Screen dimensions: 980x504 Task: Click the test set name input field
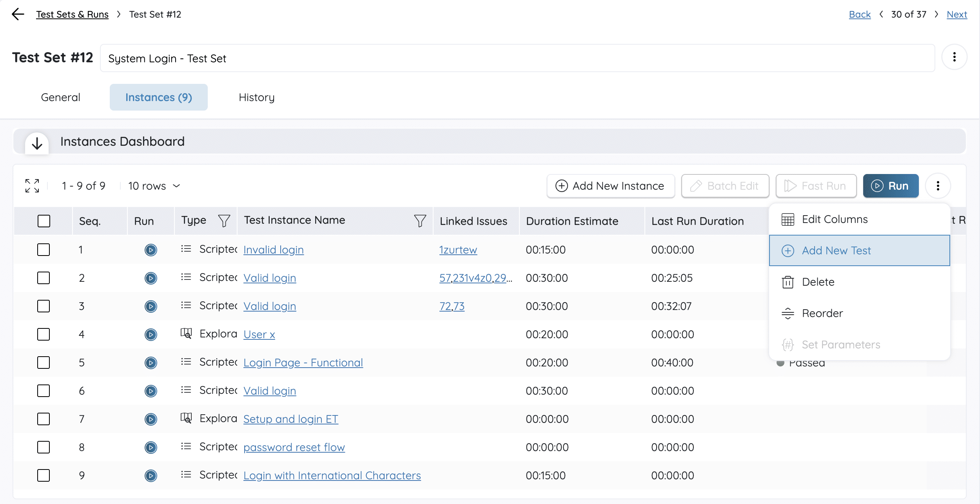(517, 58)
